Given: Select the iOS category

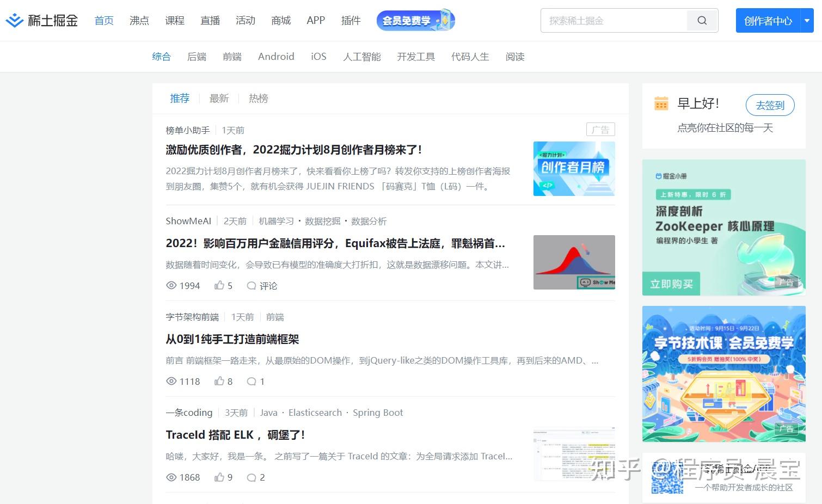Looking at the screenshot, I should tap(318, 57).
